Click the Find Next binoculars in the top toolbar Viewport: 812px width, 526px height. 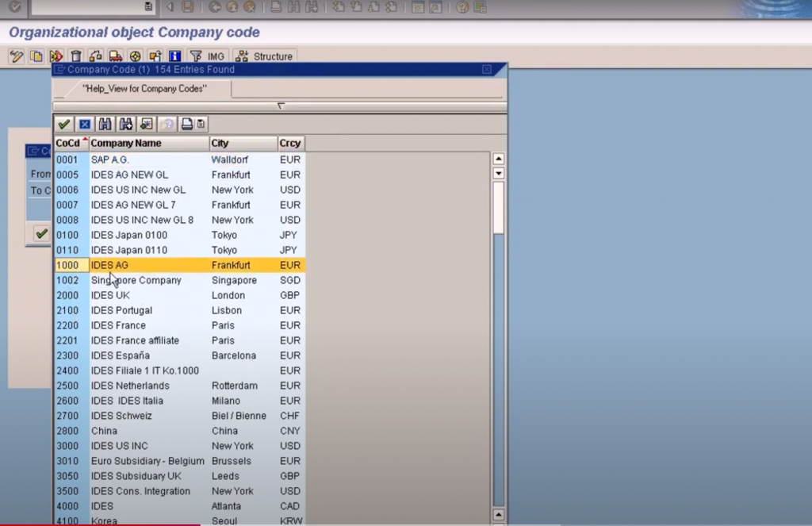point(311,6)
